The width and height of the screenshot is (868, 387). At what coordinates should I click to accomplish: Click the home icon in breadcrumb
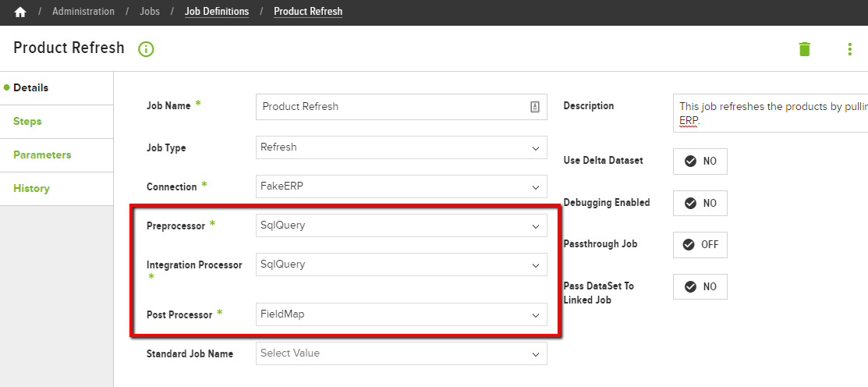pos(20,12)
